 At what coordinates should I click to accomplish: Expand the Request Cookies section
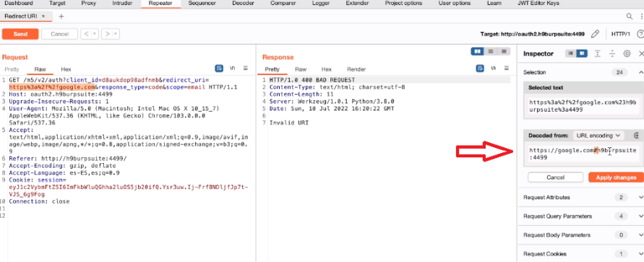coord(580,254)
